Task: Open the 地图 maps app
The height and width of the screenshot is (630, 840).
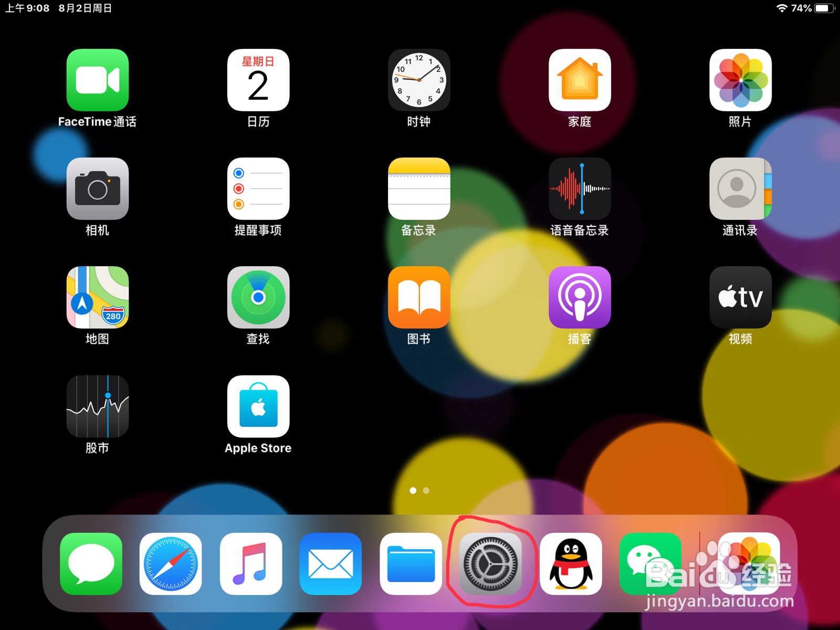Action: [98, 297]
